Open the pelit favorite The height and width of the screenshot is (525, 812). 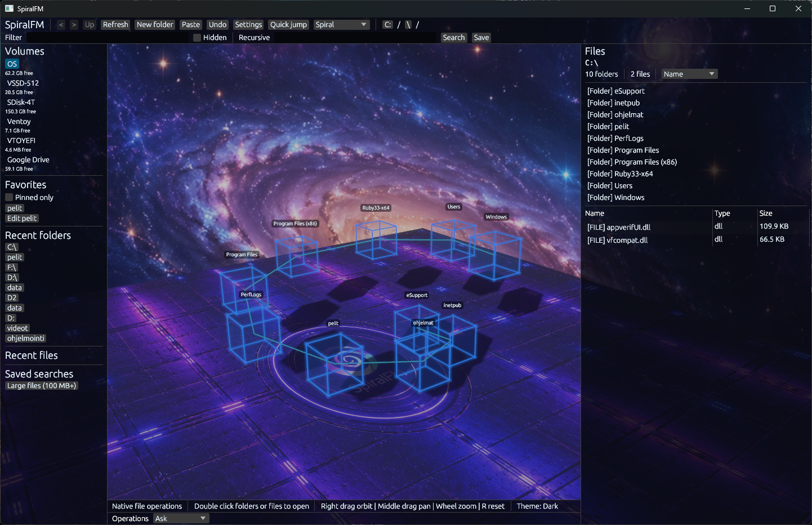pyautogui.click(x=15, y=208)
